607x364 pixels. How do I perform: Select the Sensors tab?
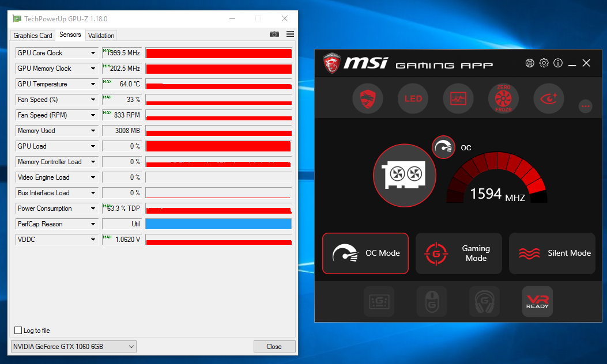point(70,35)
